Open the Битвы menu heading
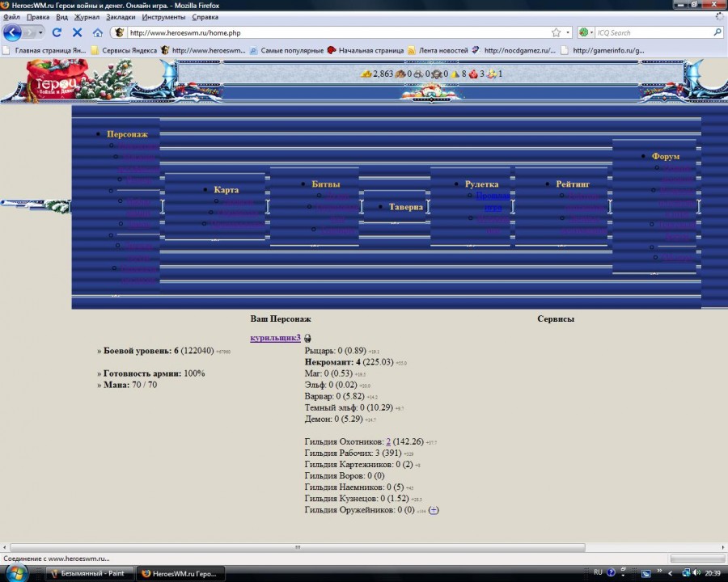728x582 pixels. point(325,184)
